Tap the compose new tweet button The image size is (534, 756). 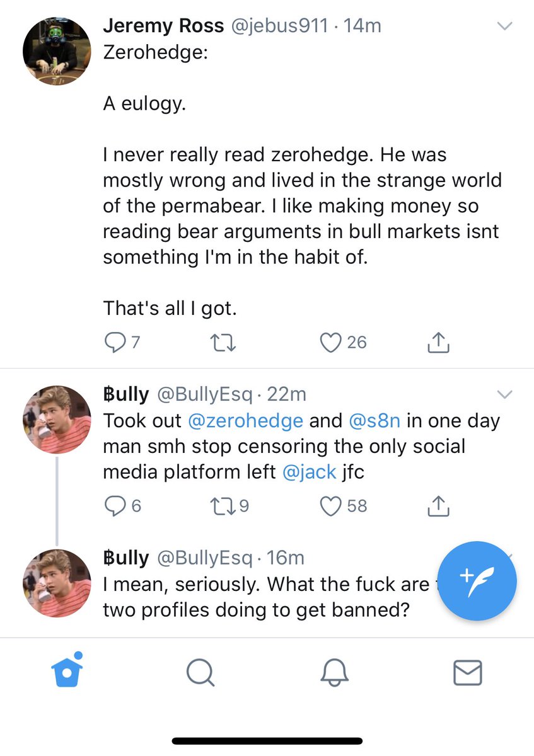coord(477,580)
